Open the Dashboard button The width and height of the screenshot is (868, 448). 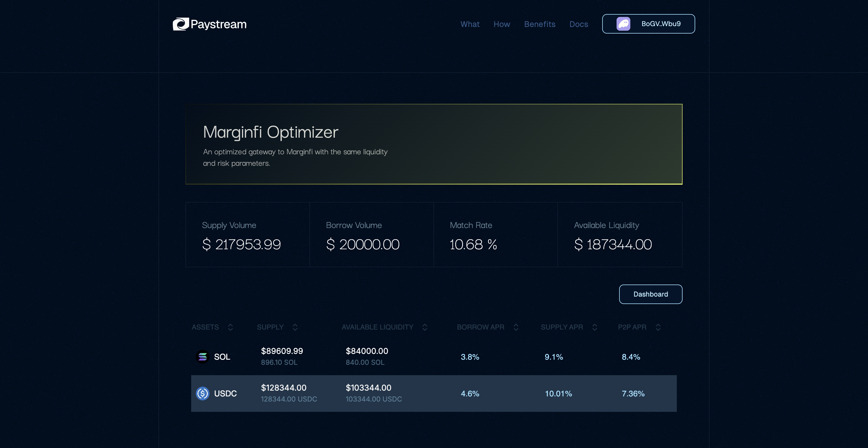click(x=650, y=294)
